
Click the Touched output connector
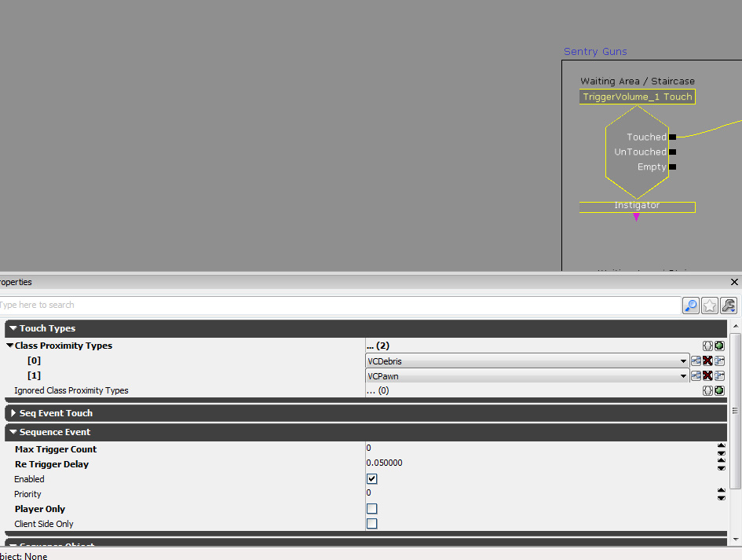click(x=672, y=137)
